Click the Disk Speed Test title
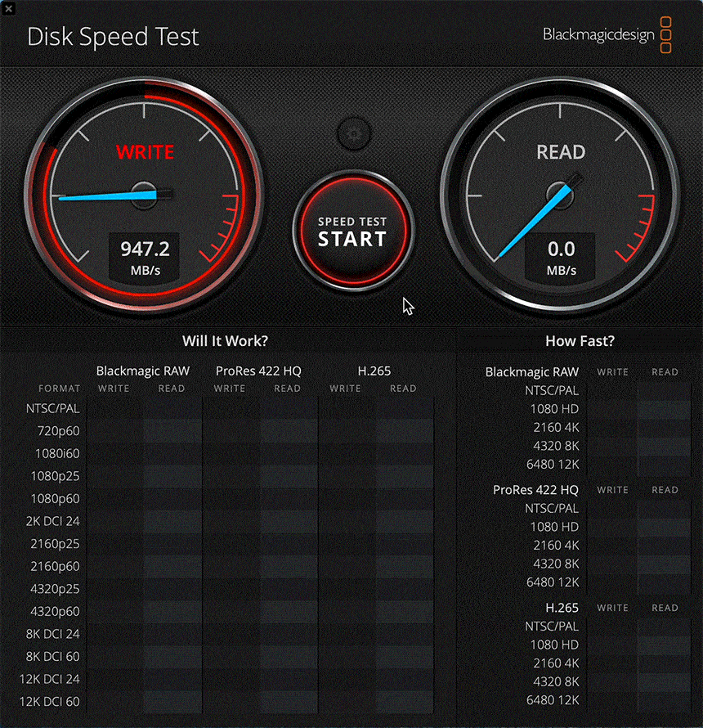Image resolution: width=703 pixels, height=728 pixels. coord(113,37)
